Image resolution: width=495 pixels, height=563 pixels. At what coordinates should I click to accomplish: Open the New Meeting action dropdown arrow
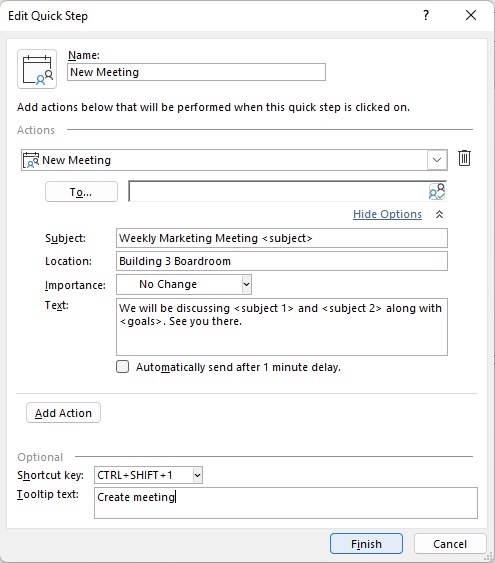click(x=437, y=160)
